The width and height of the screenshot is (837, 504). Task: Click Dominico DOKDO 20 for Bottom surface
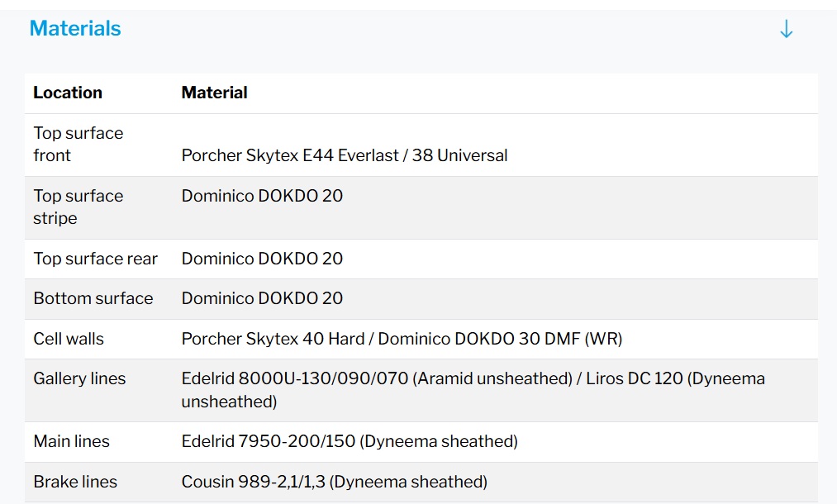pyautogui.click(x=262, y=298)
